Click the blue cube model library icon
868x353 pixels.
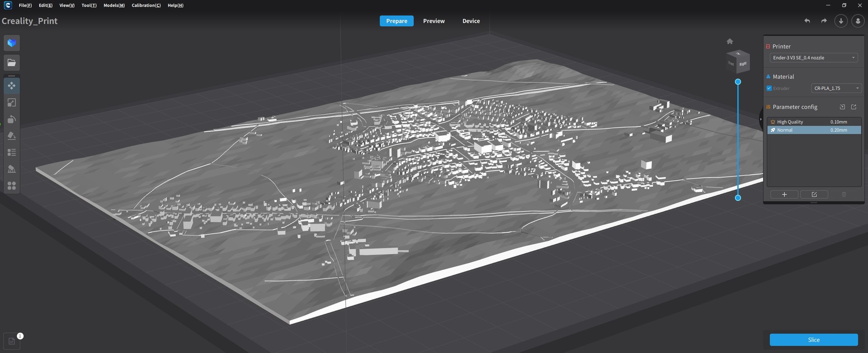click(12, 43)
